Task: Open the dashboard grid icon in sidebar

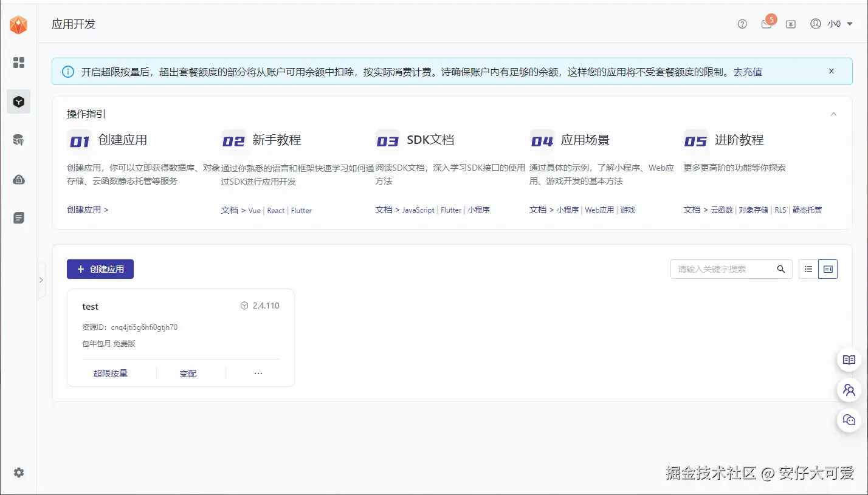Action: pyautogui.click(x=19, y=63)
